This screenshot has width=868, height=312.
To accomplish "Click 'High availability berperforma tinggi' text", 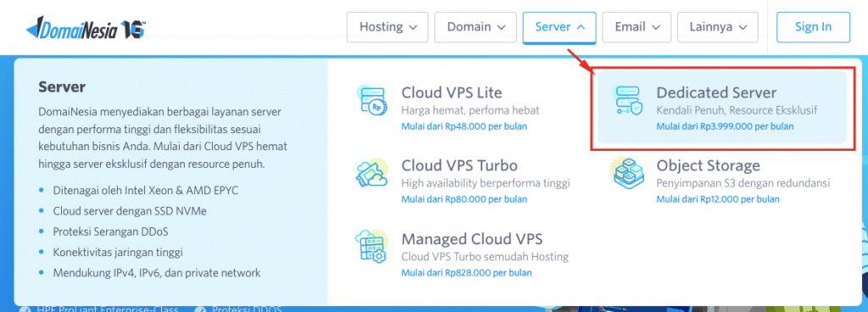I will [x=486, y=183].
